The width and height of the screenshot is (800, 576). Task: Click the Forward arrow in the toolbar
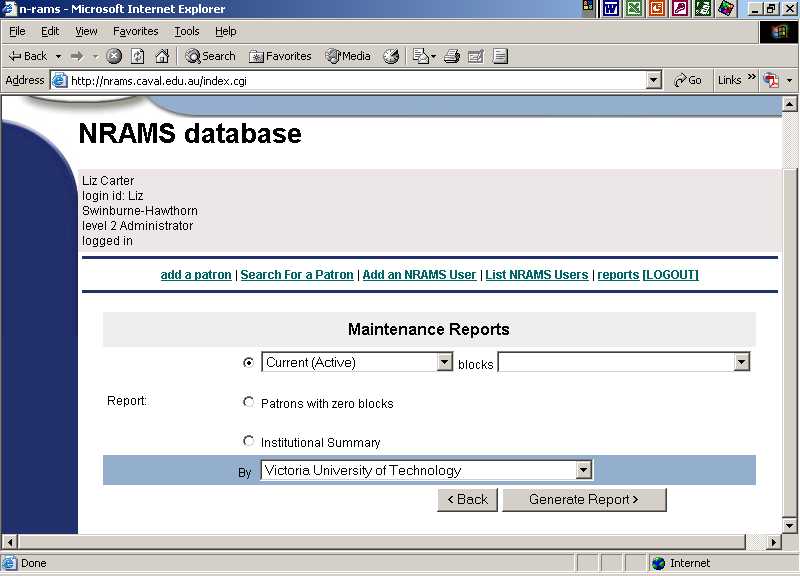click(77, 56)
